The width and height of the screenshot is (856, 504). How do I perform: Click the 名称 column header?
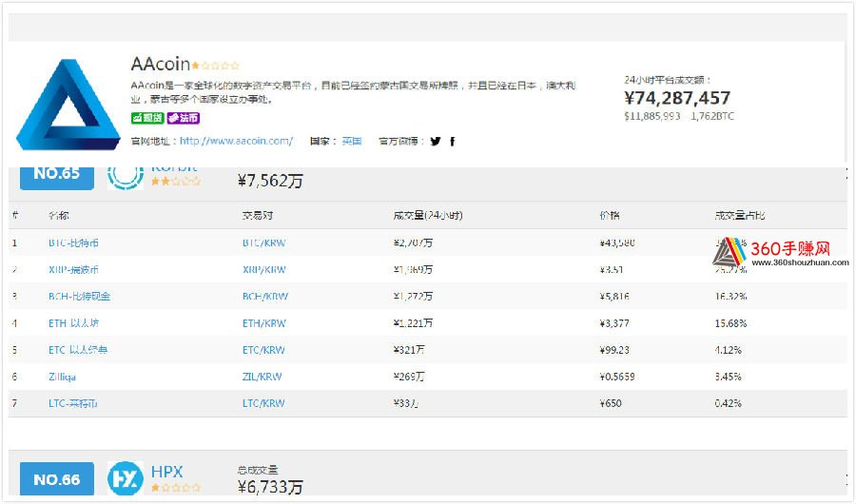58,216
